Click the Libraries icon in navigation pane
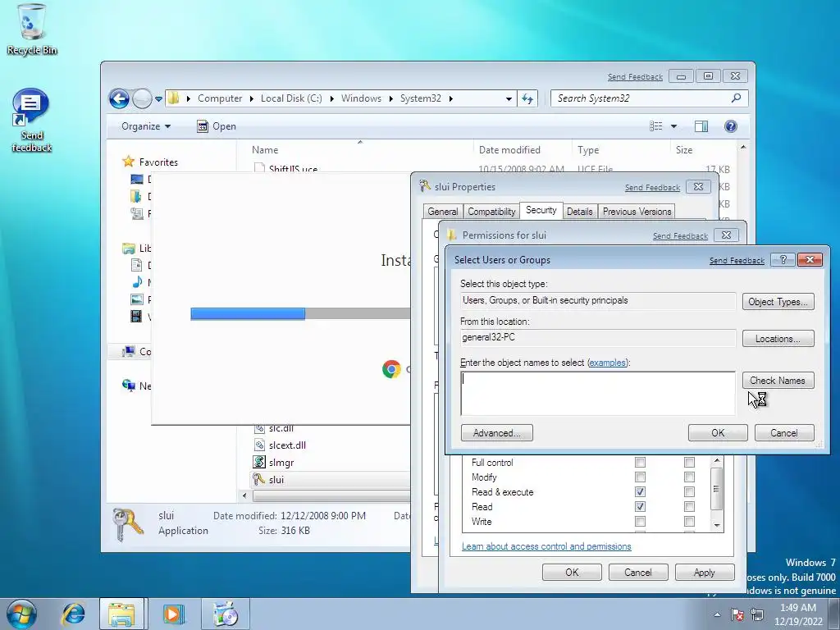This screenshot has width=840, height=630. click(129, 248)
